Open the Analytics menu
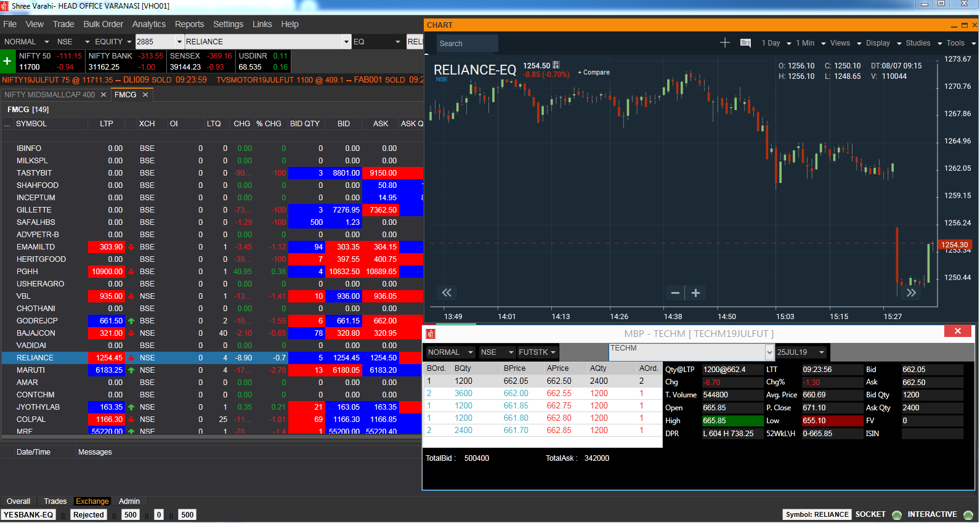This screenshot has height=523, width=980. [149, 24]
